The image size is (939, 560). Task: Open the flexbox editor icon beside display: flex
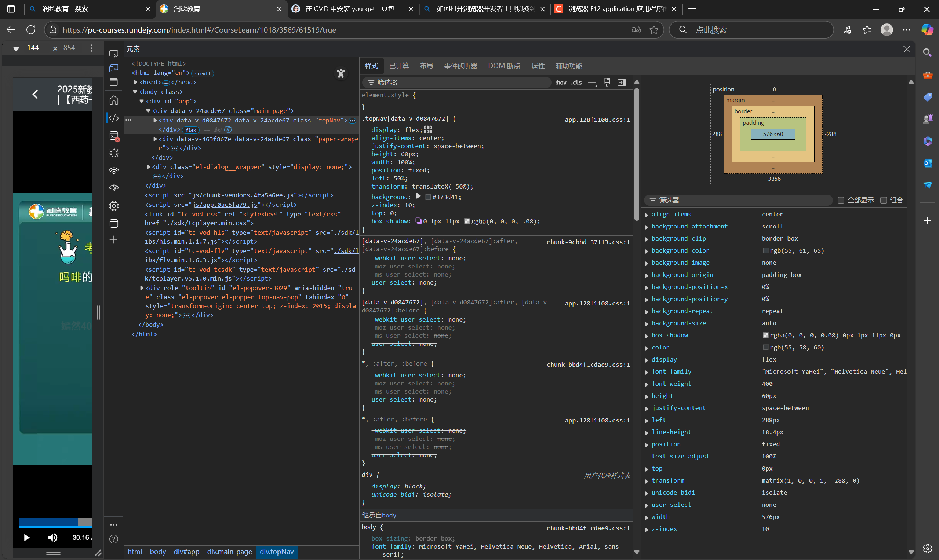tap(427, 130)
